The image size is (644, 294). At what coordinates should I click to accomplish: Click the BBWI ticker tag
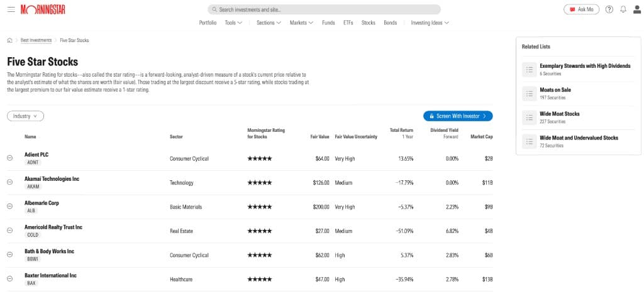tap(33, 259)
